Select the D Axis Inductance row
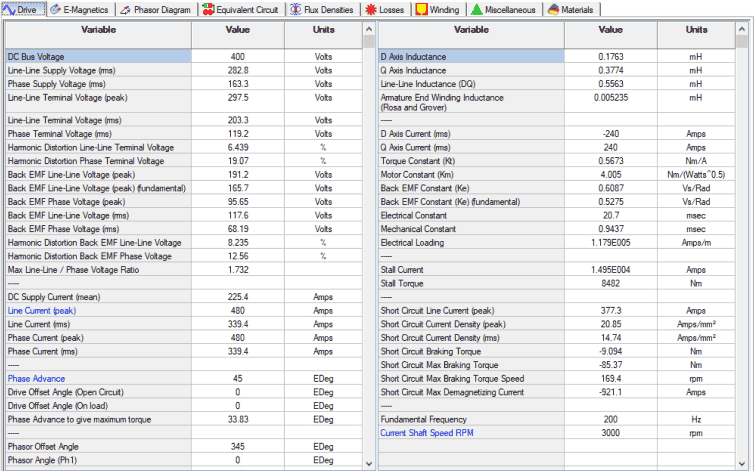Viewport: 754px width, 471px height. [x=557, y=56]
